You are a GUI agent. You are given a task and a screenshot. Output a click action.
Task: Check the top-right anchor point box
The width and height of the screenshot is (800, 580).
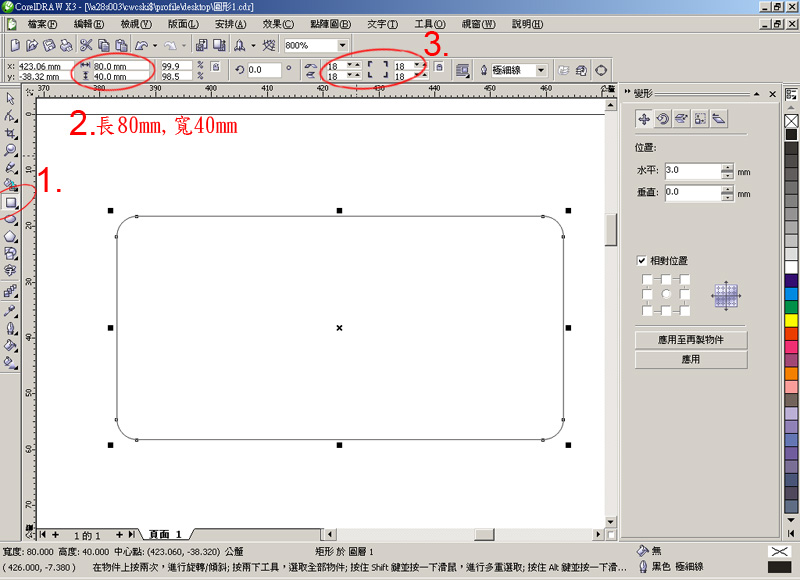tap(685, 279)
